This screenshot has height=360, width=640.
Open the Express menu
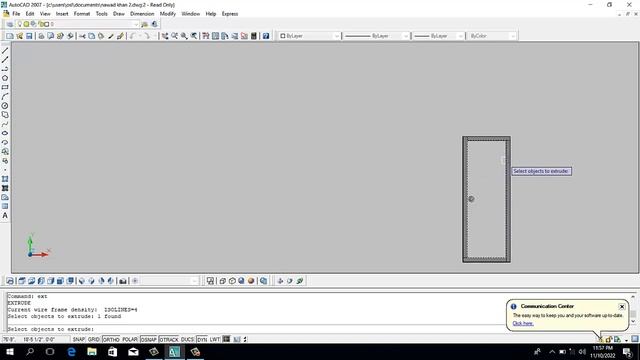[230, 14]
